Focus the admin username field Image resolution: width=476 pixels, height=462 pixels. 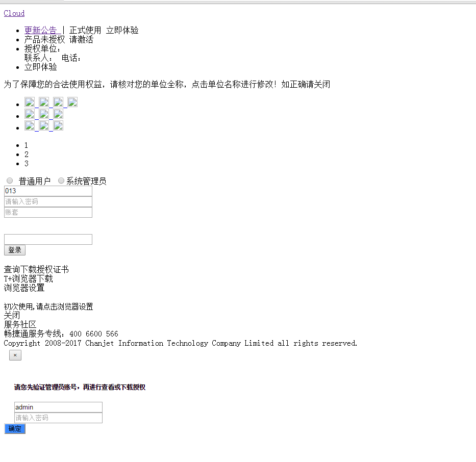[x=58, y=407]
